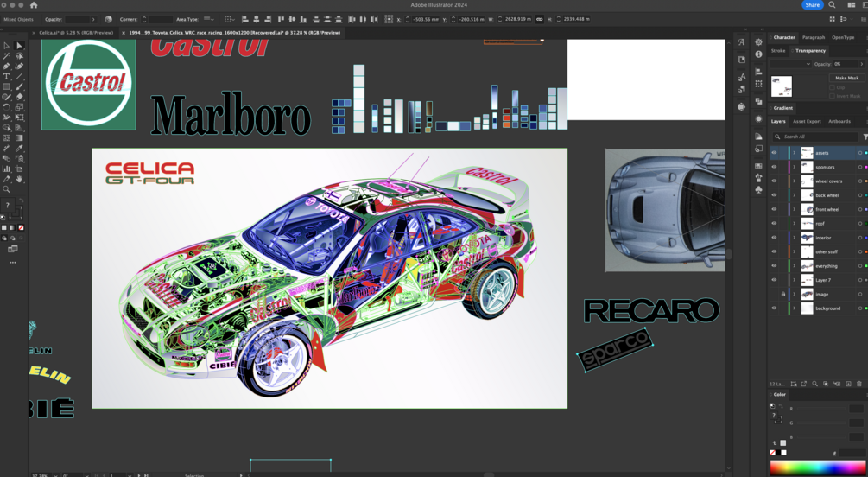This screenshot has height=477, width=868.
Task: Open the Area Type dropdown
Action: 209,19
